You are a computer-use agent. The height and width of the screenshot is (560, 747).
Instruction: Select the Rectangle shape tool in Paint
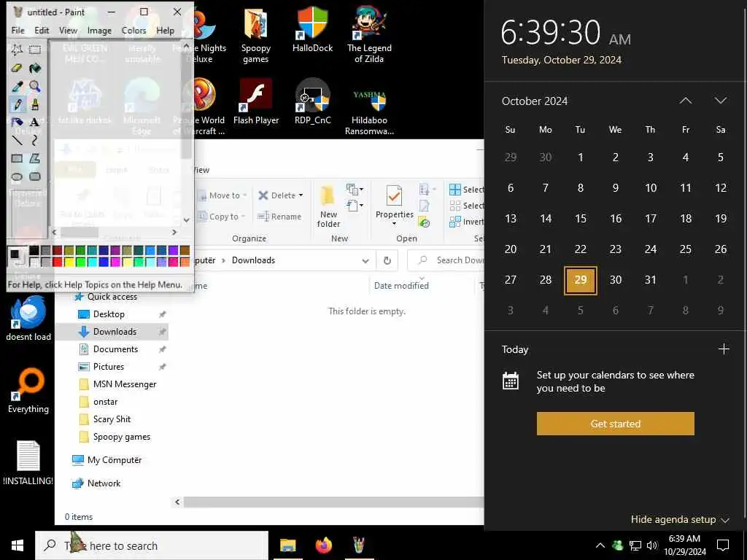[x=17, y=158]
